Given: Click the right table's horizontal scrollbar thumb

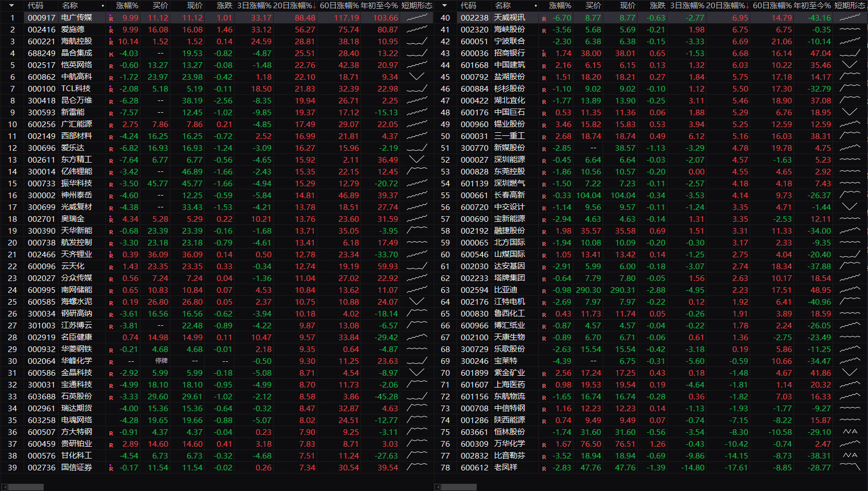Looking at the screenshot, I should [459, 487].
